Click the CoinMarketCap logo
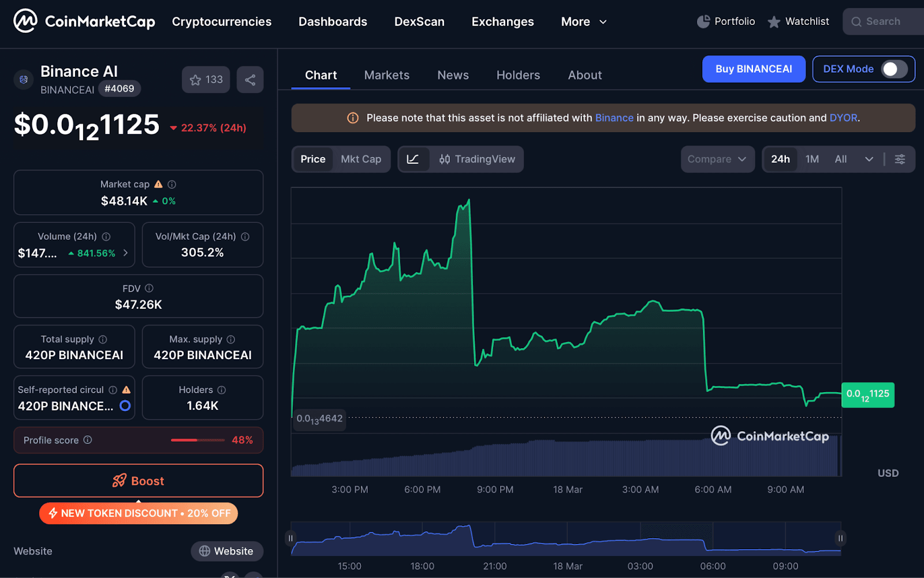The height and width of the screenshot is (578, 924). click(83, 21)
